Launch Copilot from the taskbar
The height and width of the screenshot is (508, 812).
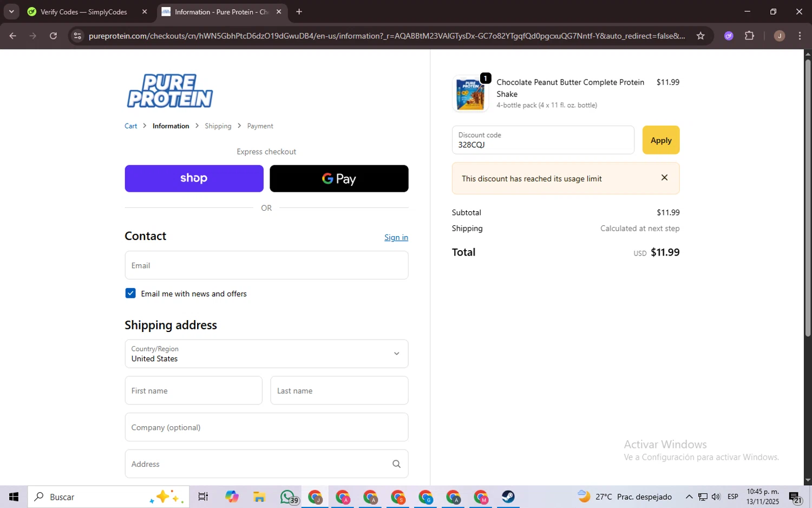(232, 497)
